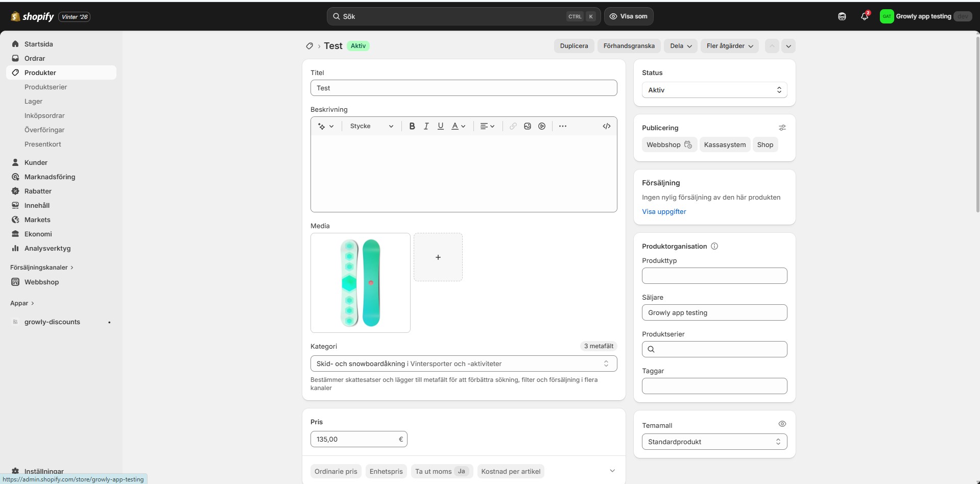Viewport: 980px width, 484px height.
Task: Expand the Fler åtgärder menu
Action: point(729,46)
